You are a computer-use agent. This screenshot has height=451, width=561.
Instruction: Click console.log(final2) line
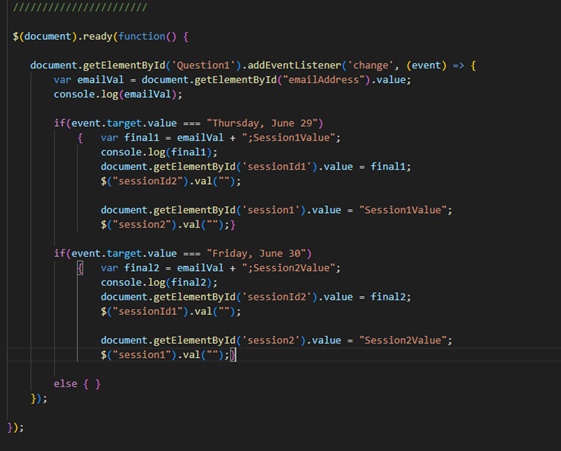(159, 283)
